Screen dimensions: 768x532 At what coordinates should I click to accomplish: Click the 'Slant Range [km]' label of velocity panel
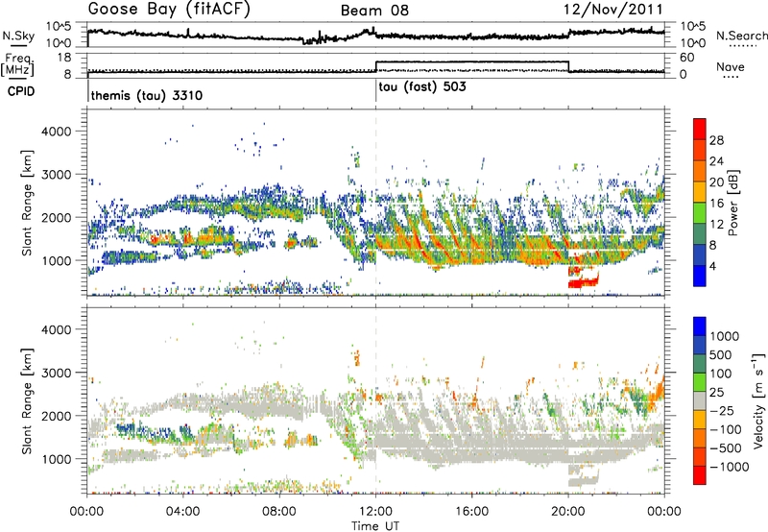click(27, 400)
